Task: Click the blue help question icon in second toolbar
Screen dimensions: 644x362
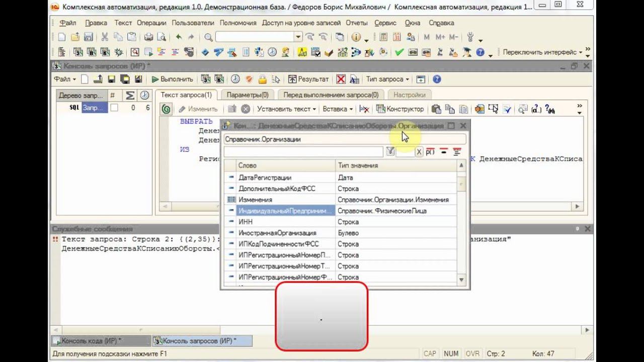Action: point(480,52)
